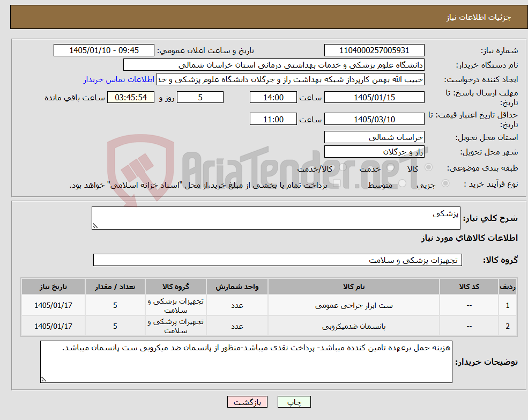Select the کالا radio button
Viewport: 528px width, 420px height.
429,167
